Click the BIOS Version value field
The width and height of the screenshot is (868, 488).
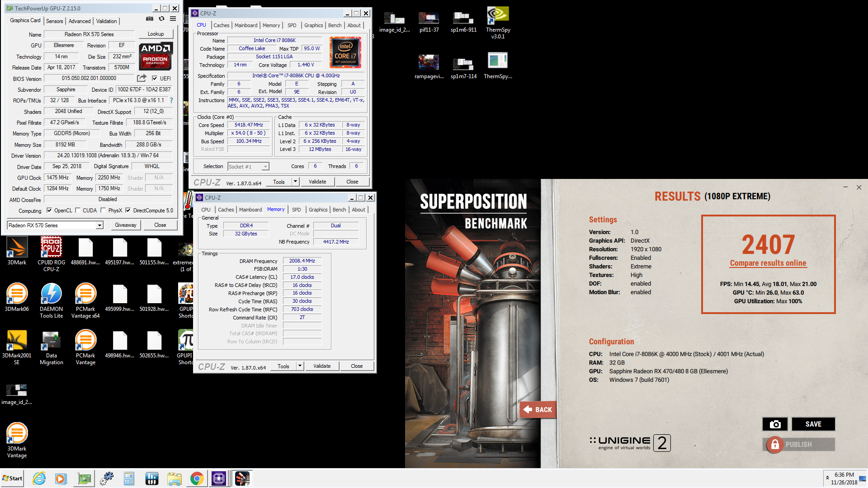pos(89,78)
